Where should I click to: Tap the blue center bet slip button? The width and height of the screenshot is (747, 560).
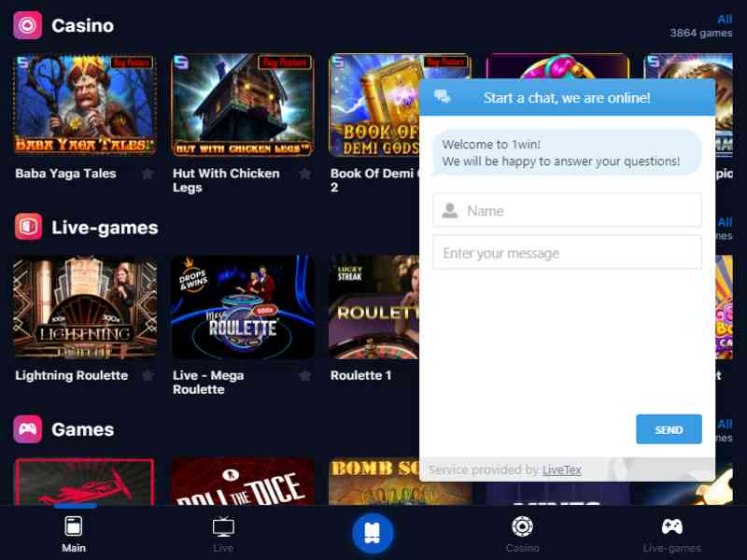[x=373, y=533]
